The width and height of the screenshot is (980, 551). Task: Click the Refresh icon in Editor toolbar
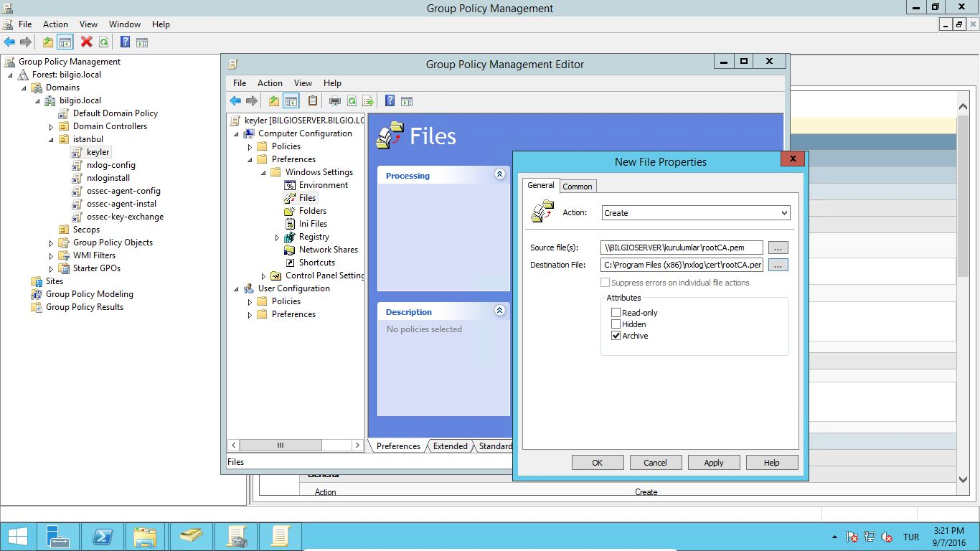pos(352,101)
